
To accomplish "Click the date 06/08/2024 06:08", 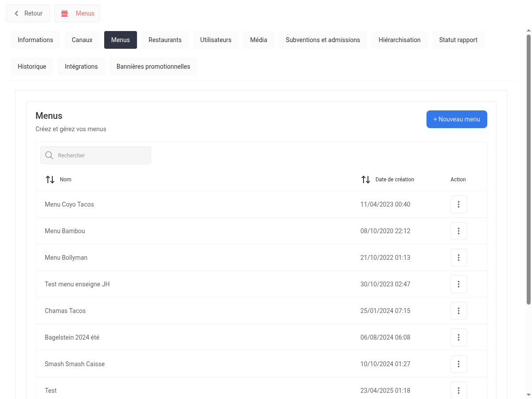I will [x=385, y=337].
